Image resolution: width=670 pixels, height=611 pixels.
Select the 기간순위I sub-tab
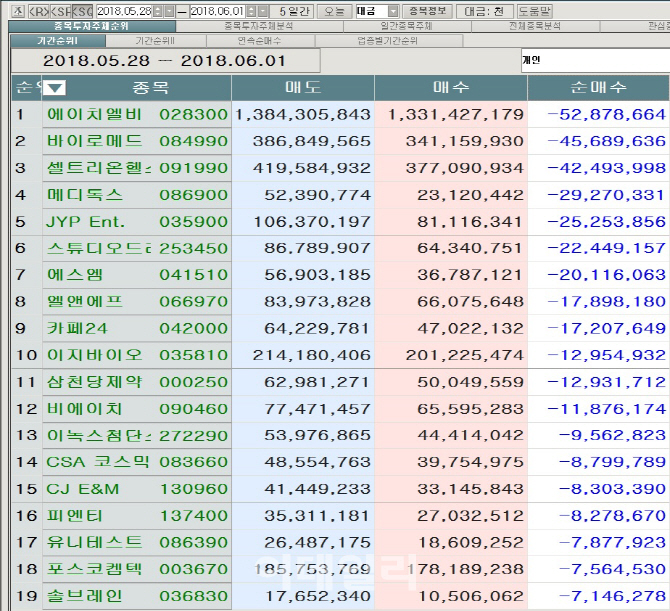[x=58, y=41]
